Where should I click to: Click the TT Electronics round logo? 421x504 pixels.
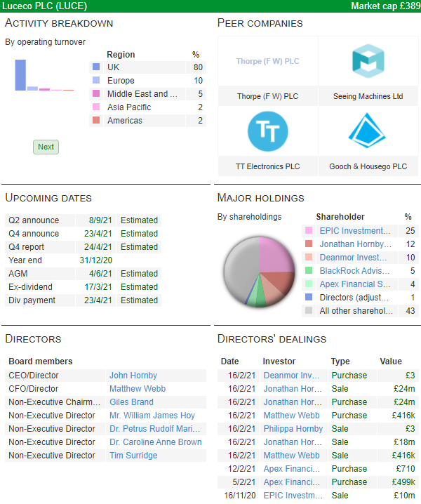coord(268,131)
